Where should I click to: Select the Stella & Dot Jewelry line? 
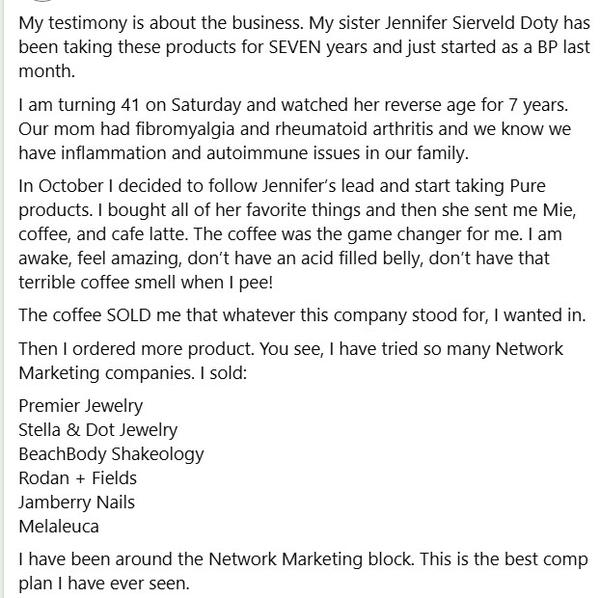point(98,430)
